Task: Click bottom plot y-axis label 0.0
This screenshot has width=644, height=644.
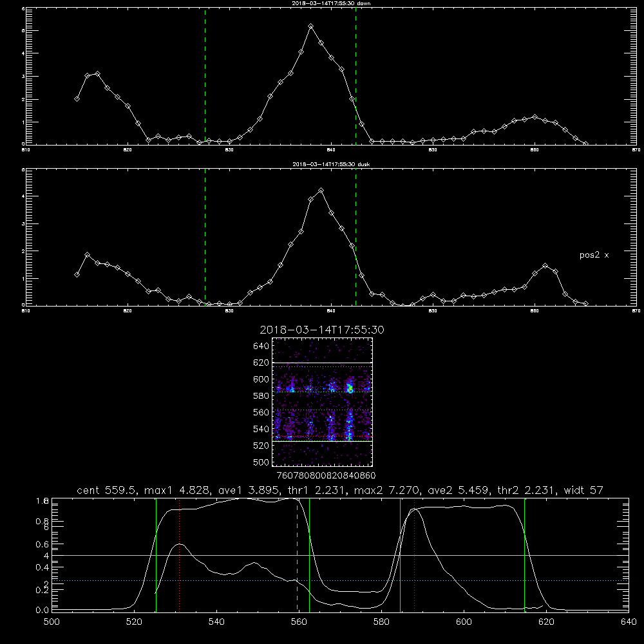Action: [43, 611]
